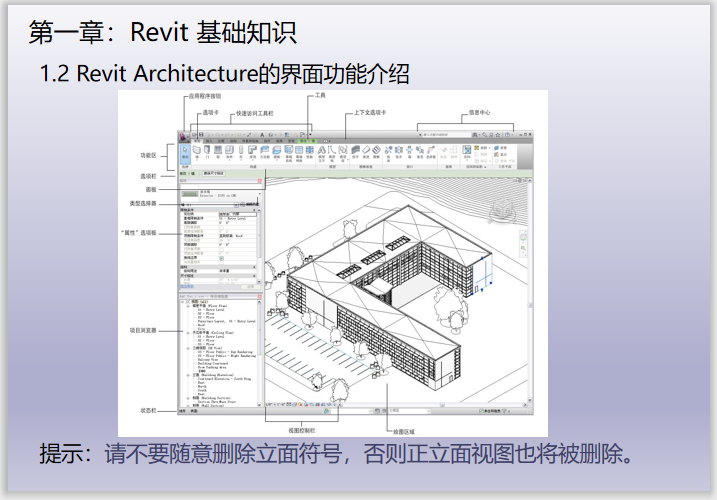Click the InfoCenter search field
The width and height of the screenshot is (717, 500).
(x=445, y=134)
